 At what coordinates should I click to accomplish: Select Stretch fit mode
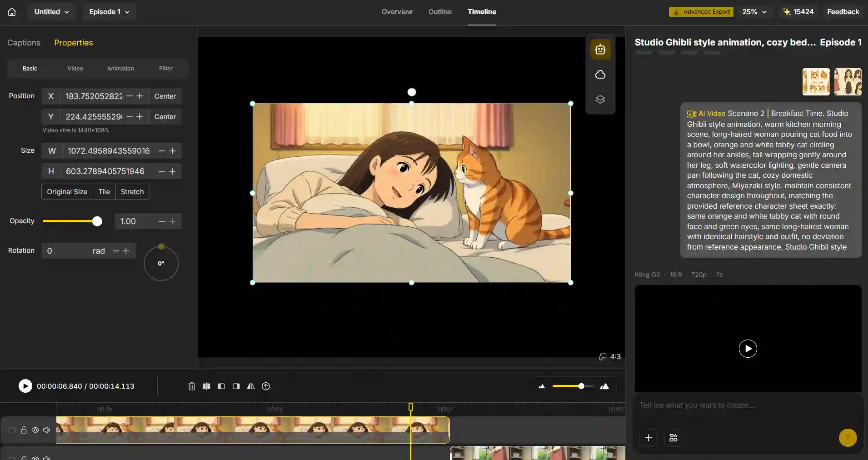[132, 191]
